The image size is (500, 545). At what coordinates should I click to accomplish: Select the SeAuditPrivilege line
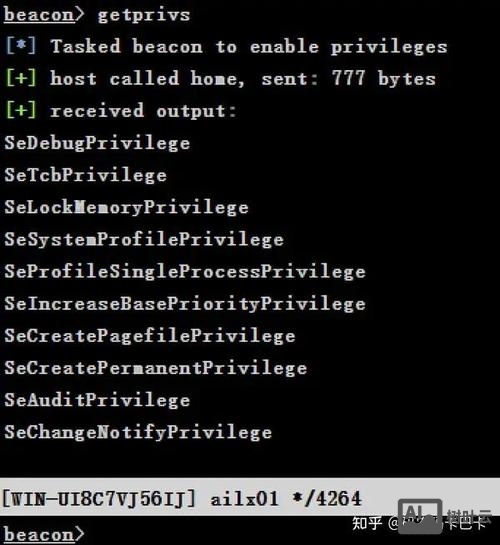97,400
